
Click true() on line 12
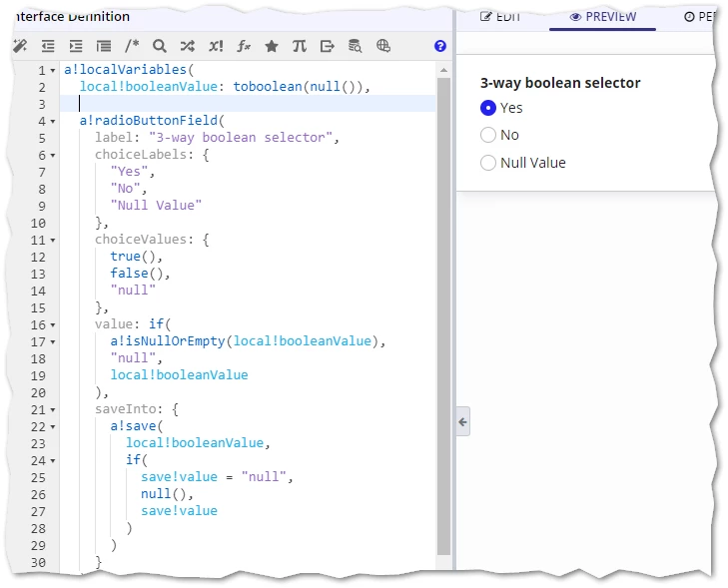tap(133, 257)
